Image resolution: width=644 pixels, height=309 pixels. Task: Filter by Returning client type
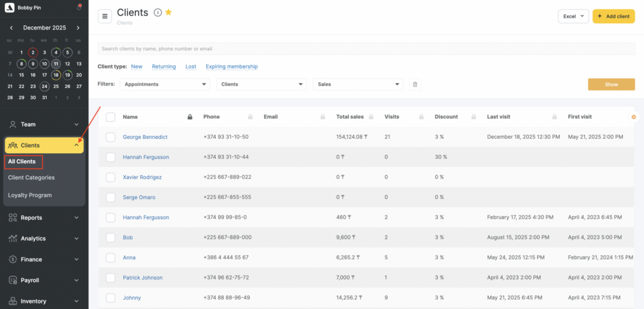click(x=164, y=67)
